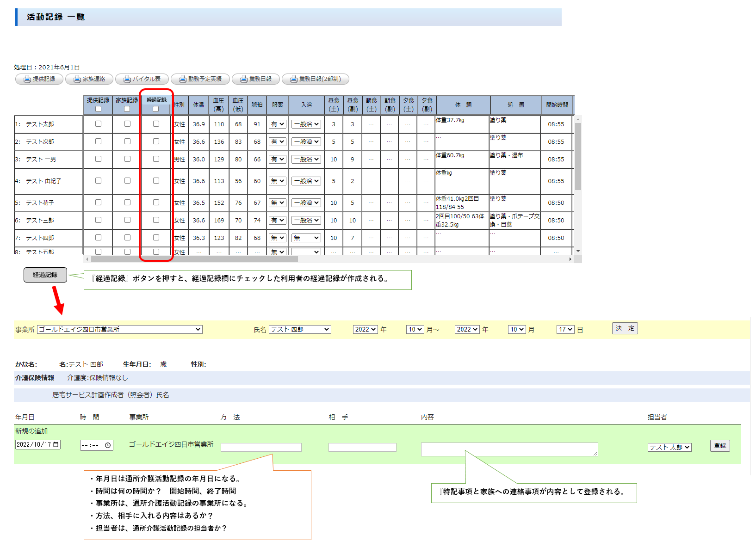The height and width of the screenshot is (547, 756).
Task: Click the 家族連絡 print button
Action: click(89, 79)
